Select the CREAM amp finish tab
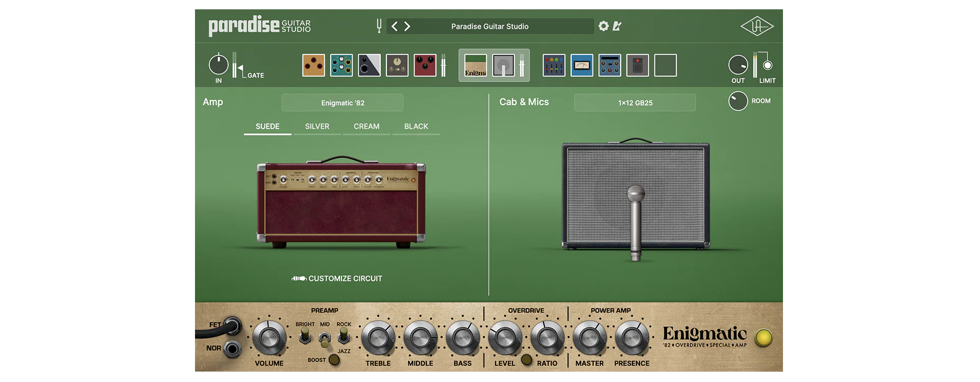Viewport: 980px width, 382px height. [x=366, y=126]
